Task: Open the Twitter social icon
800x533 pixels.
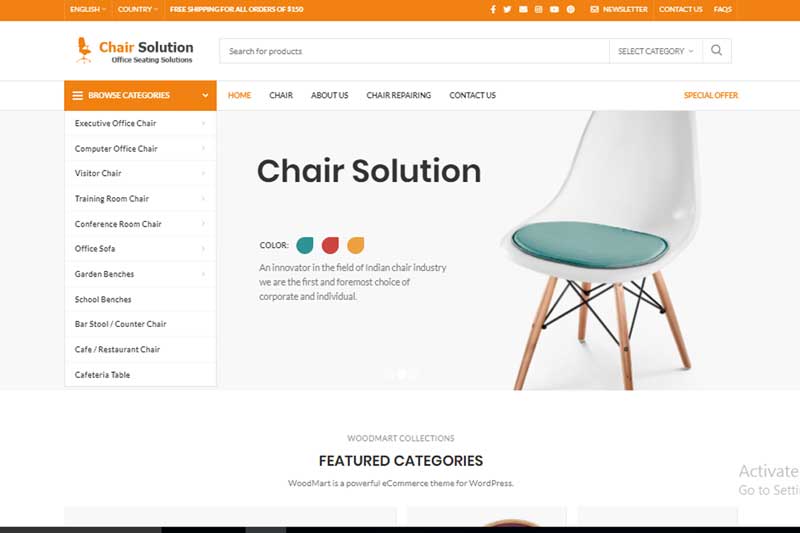Action: pos(507,9)
